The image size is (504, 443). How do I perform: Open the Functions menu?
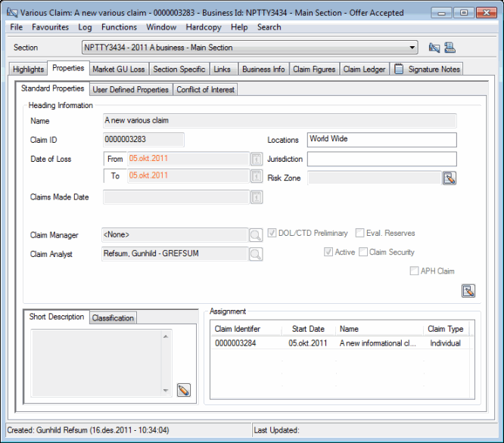click(119, 27)
